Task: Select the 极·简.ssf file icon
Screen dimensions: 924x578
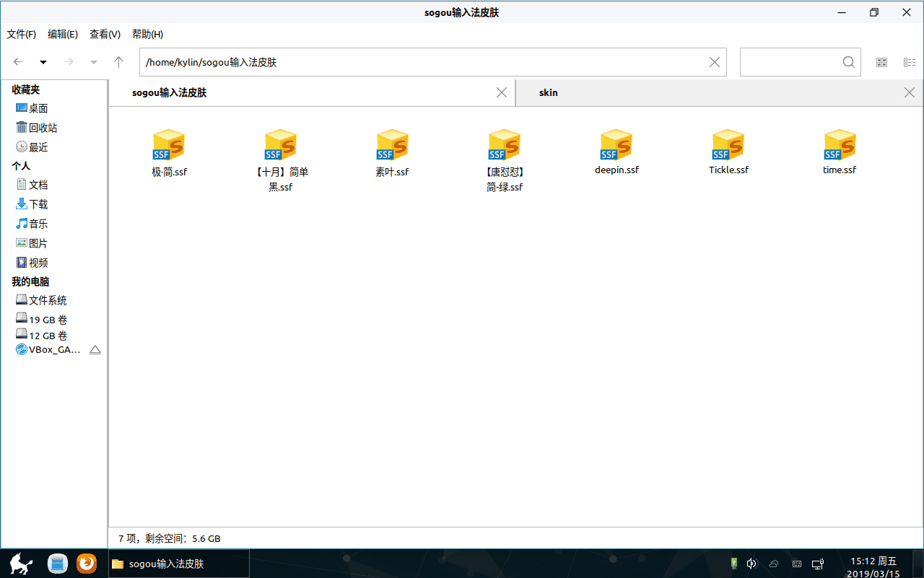Action: point(169,145)
